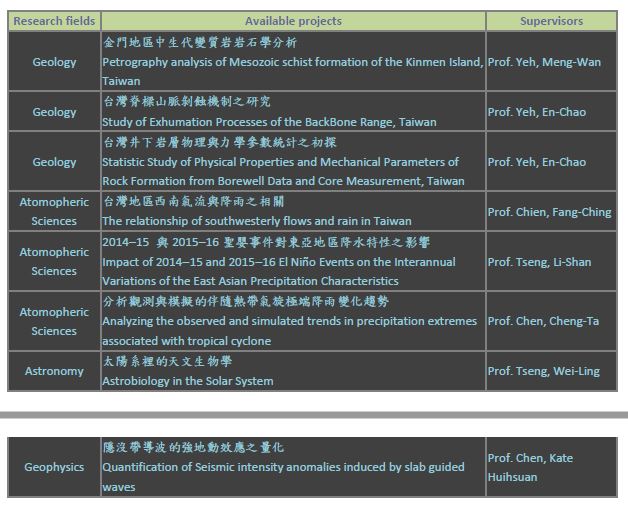Open the El Niño Events impact project
The image size is (628, 513).
278,262
